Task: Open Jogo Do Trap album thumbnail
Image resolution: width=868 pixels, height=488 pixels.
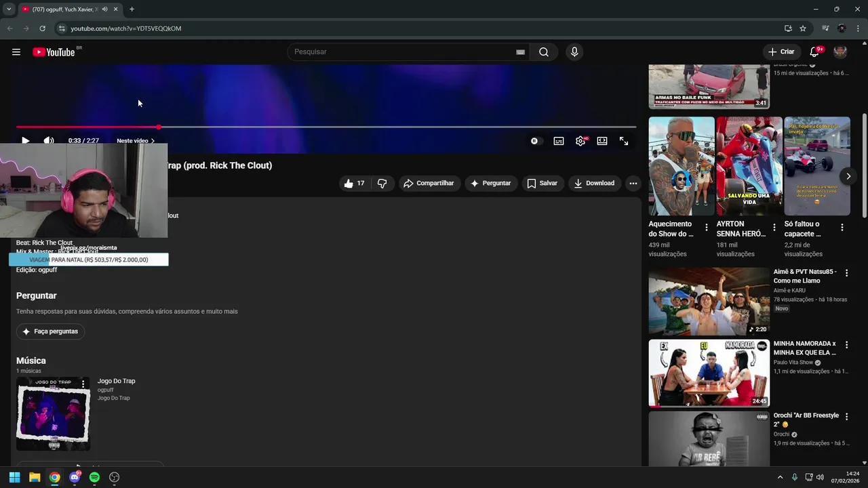Action: click(x=54, y=413)
